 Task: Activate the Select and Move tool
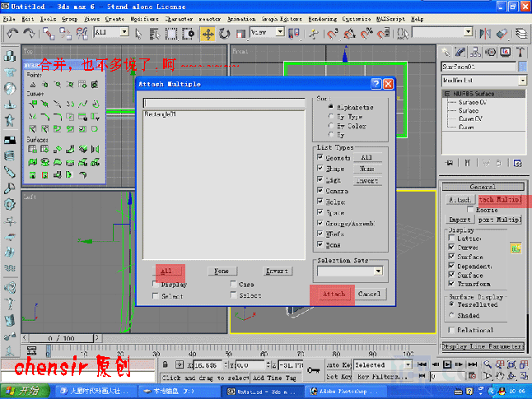[x=208, y=34]
